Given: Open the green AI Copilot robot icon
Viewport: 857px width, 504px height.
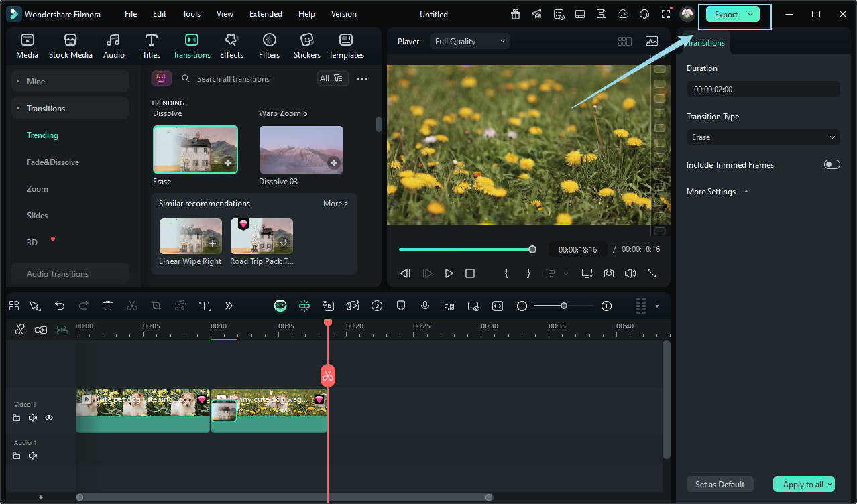Looking at the screenshot, I should (x=280, y=306).
